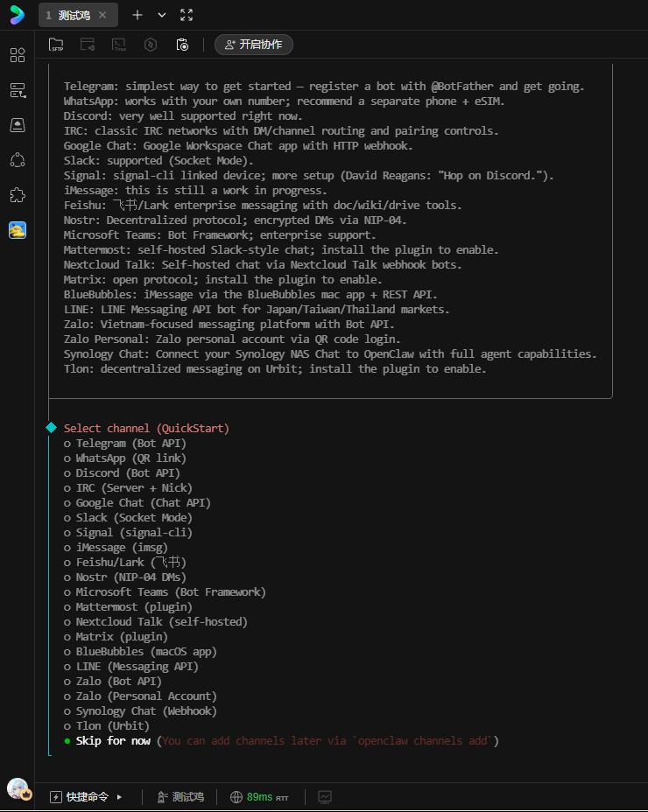The image size is (648, 812).
Task: Open the dashboard grid icon in sidebar
Action: click(18, 55)
